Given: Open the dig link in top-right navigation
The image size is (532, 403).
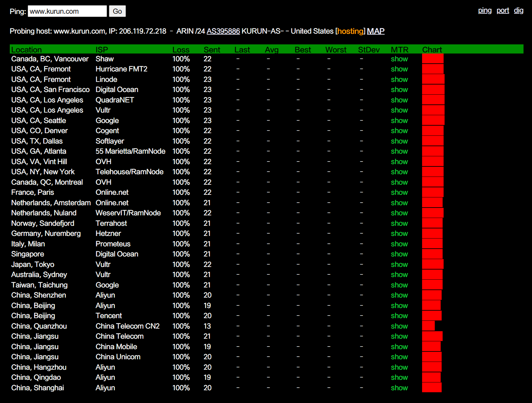Looking at the screenshot, I should coord(519,10).
